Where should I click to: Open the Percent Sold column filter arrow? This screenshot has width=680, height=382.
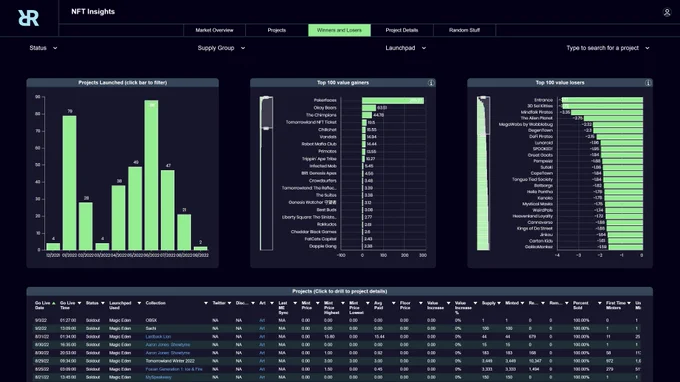(600, 303)
